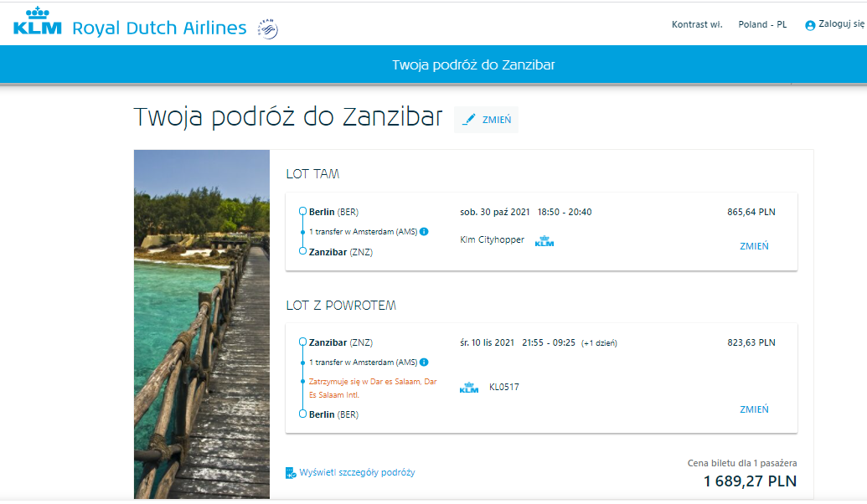Log in via Zaloguj się
867x504 pixels.
(841, 23)
